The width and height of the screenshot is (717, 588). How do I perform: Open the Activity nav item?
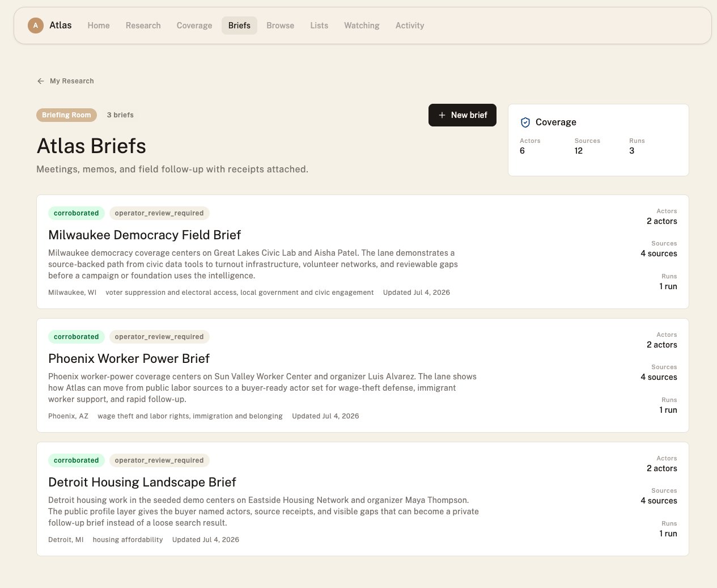click(410, 26)
